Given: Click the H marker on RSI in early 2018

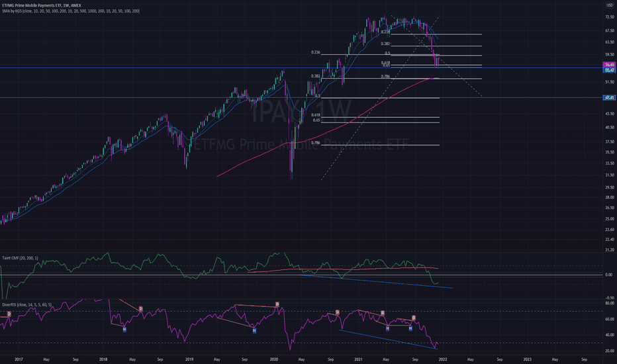Looking at the screenshot, I should (124, 330).
